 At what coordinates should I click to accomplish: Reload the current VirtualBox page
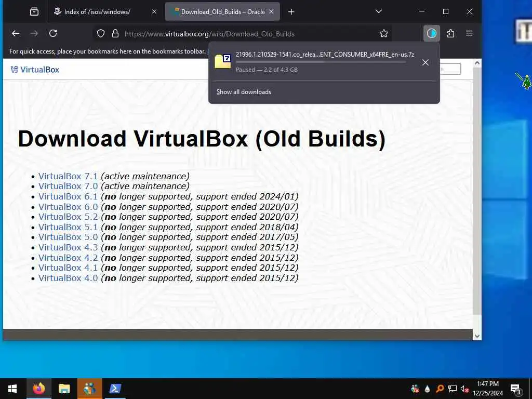(53, 33)
